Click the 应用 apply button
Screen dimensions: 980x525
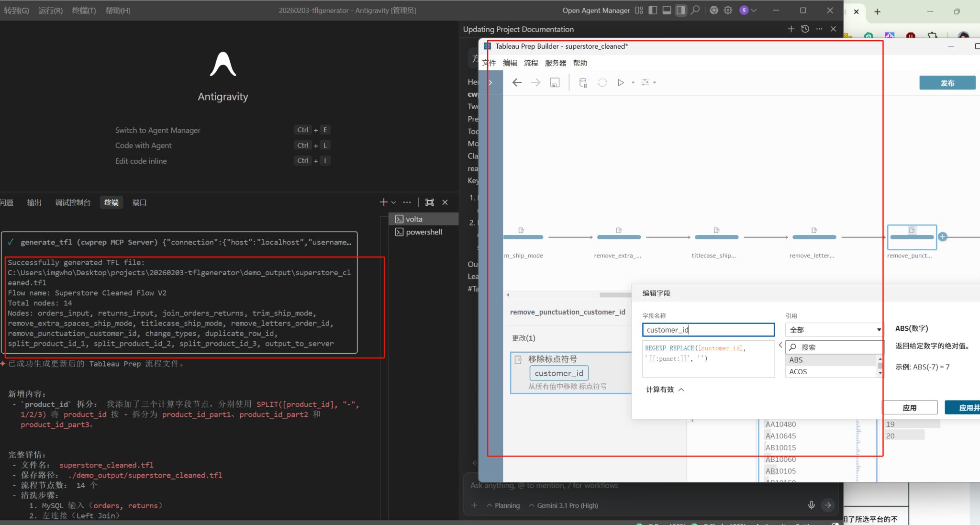click(x=910, y=407)
